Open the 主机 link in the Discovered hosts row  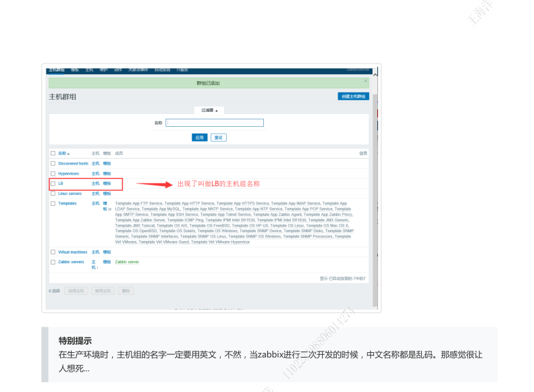(x=95, y=164)
